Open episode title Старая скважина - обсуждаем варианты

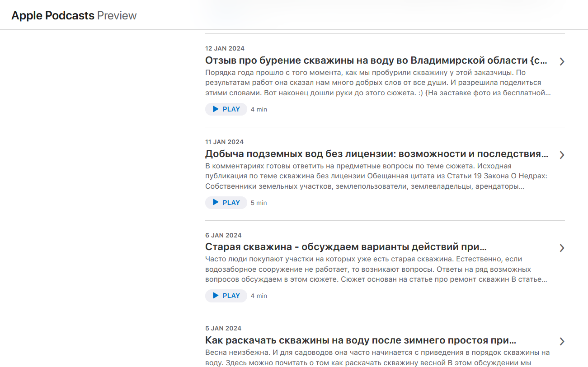(x=346, y=247)
